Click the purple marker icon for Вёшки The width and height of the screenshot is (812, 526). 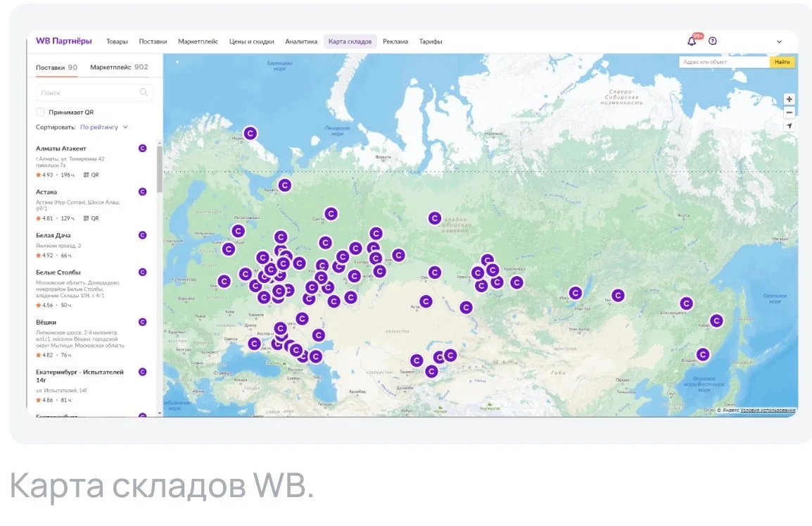coord(142,322)
